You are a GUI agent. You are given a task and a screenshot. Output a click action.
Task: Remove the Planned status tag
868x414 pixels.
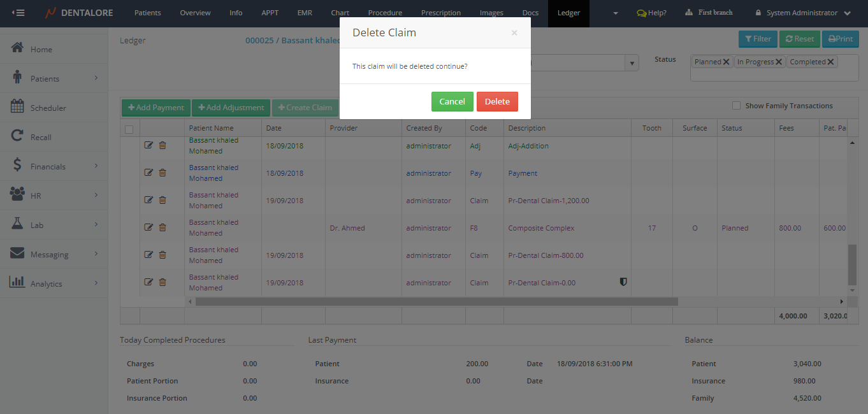(x=727, y=62)
